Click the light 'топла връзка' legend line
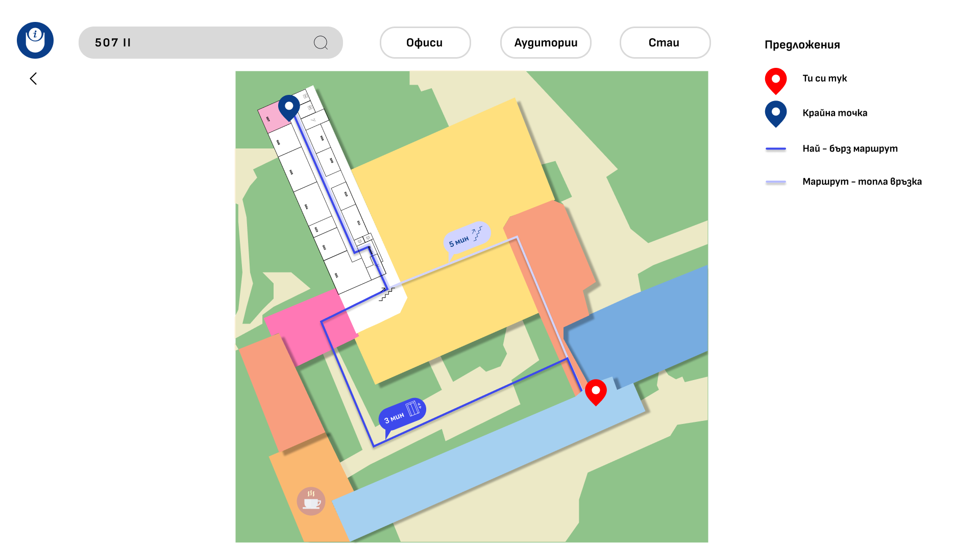This screenshot has width=980, height=551. pyautogui.click(x=776, y=182)
